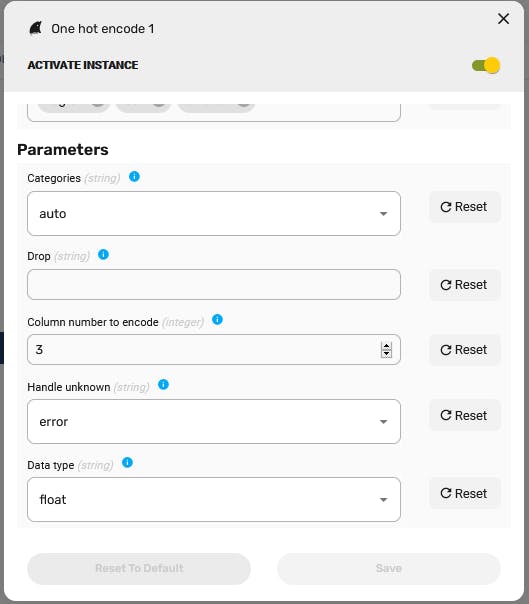This screenshot has height=604, width=529.
Task: Reset Column number to encode
Action: 465,350
